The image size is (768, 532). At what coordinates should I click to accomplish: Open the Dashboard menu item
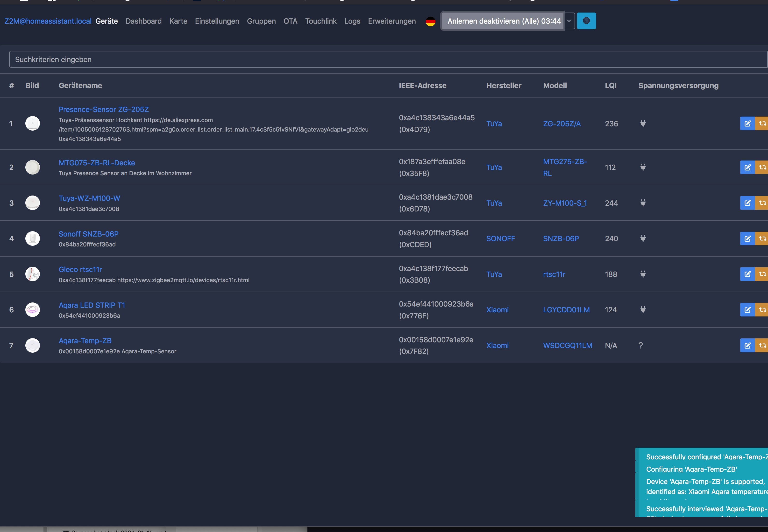[x=143, y=21]
